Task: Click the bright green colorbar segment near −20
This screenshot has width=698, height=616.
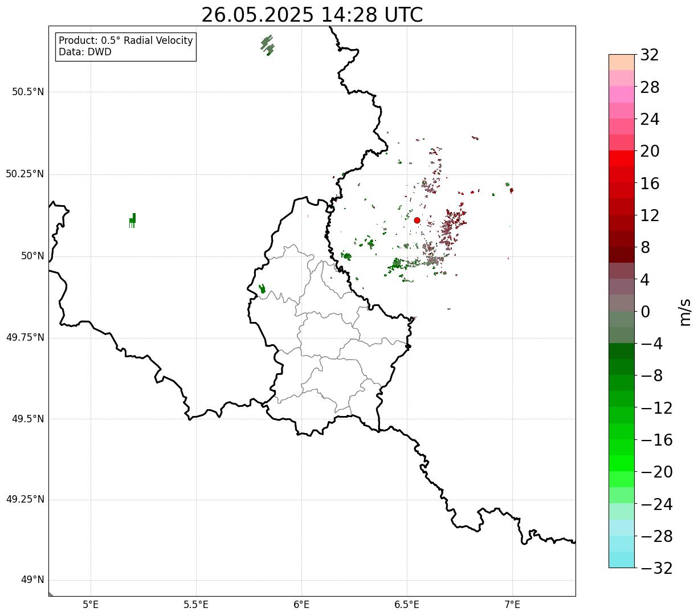Action: point(622,463)
